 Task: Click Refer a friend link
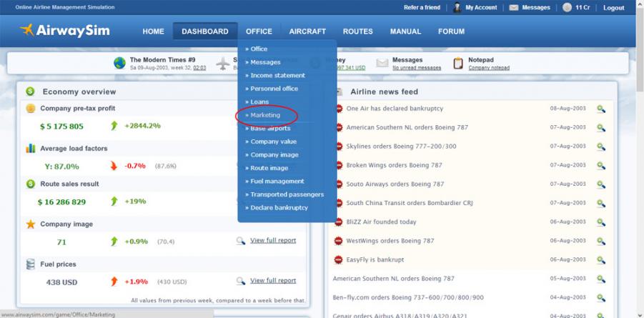422,7
